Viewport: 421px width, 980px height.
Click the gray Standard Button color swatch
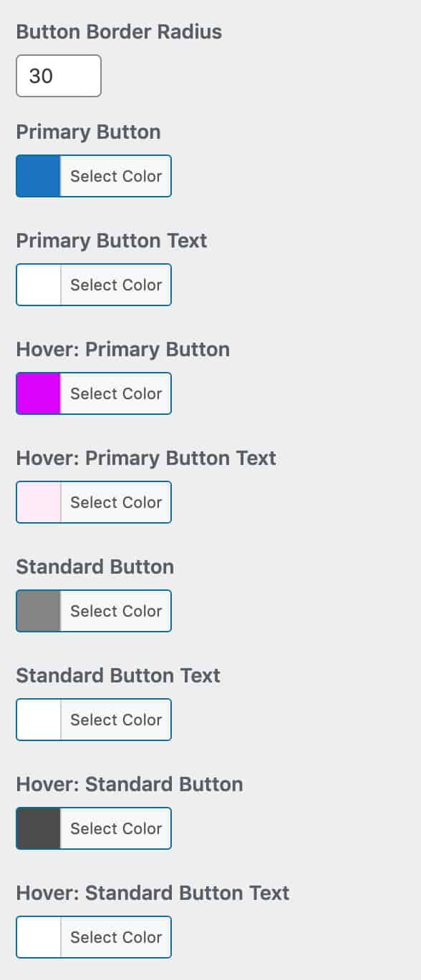coord(37,610)
